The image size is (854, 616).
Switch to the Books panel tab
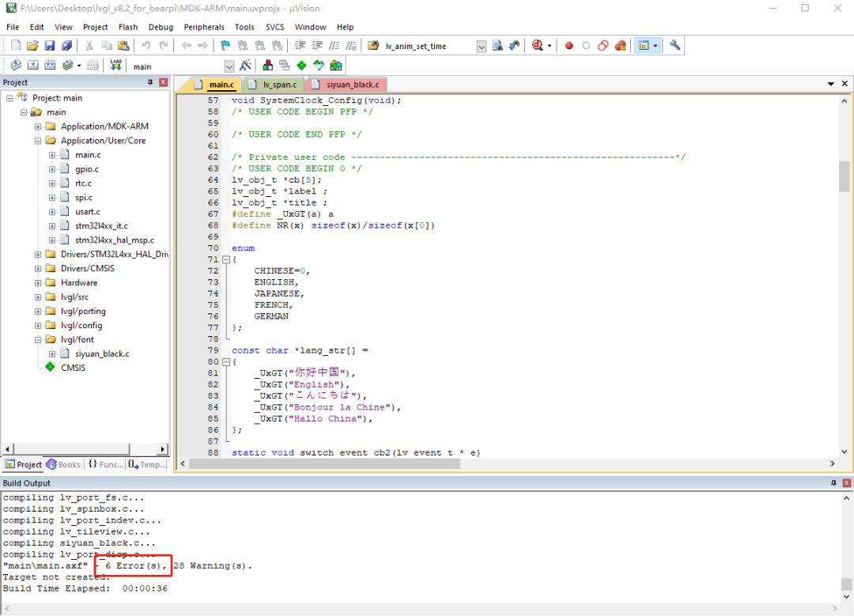click(64, 465)
